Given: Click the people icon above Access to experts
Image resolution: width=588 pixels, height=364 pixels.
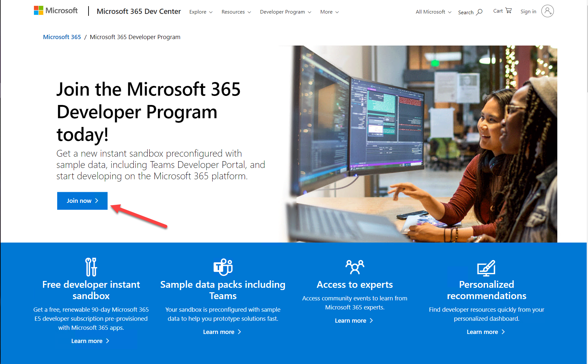Looking at the screenshot, I should (355, 267).
